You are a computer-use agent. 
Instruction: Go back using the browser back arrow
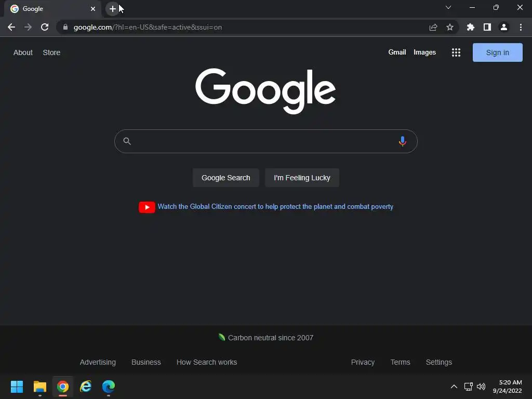11,27
